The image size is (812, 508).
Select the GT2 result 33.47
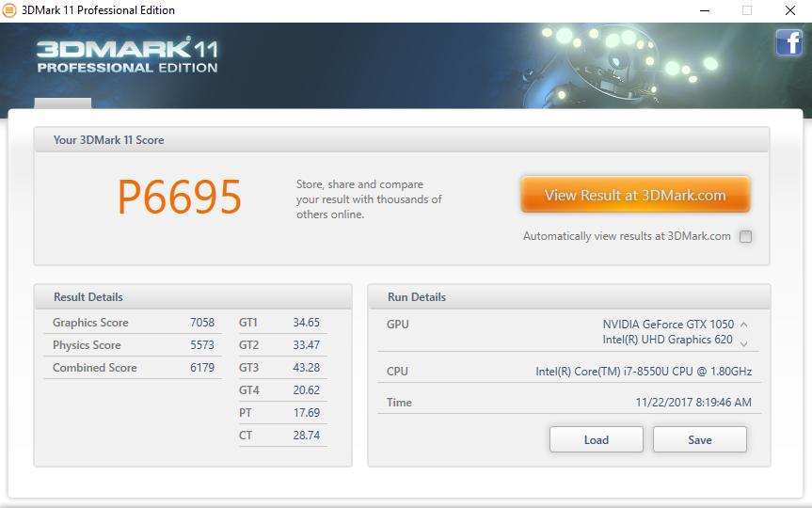[306, 345]
